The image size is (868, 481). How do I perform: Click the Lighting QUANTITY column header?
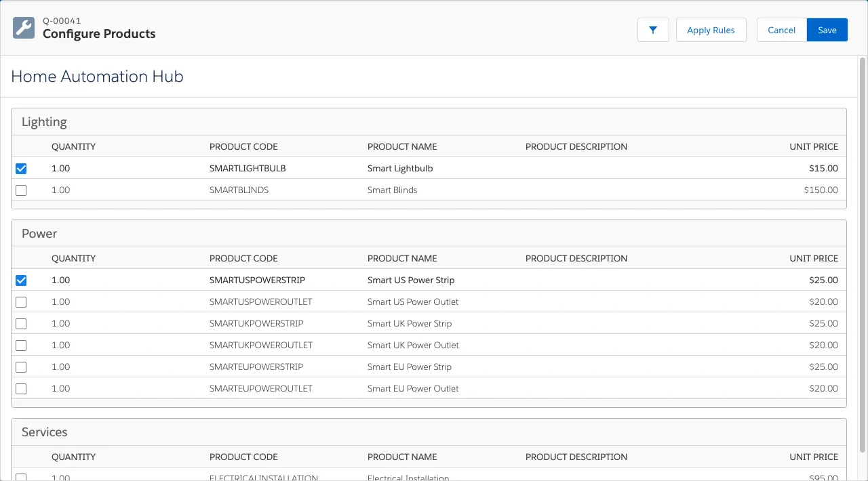[x=73, y=146]
